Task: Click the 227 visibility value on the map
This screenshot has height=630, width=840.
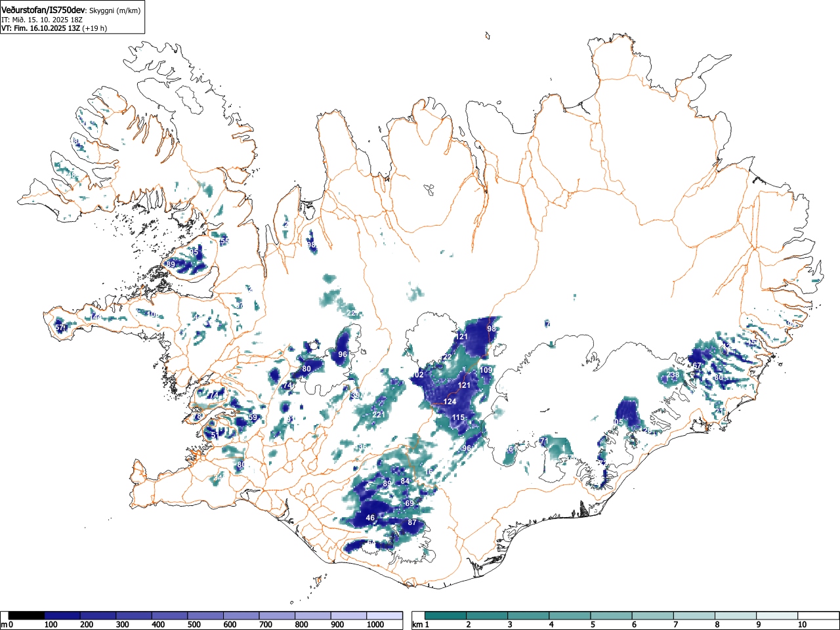Action: (x=352, y=314)
